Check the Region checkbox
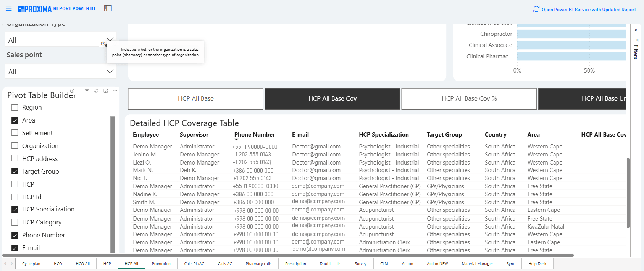Screen dimensions: 644x271 point(15,107)
